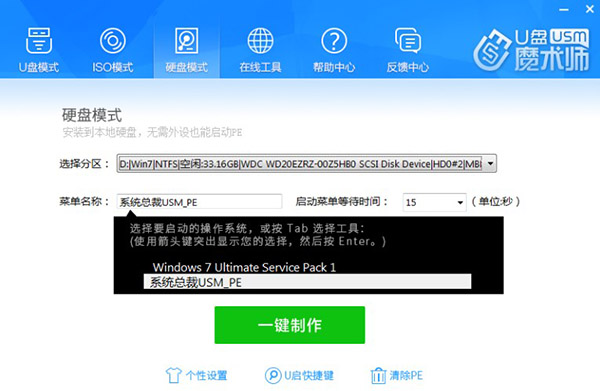
Task: Click the 清除PE trash bin icon
Action: [378, 375]
